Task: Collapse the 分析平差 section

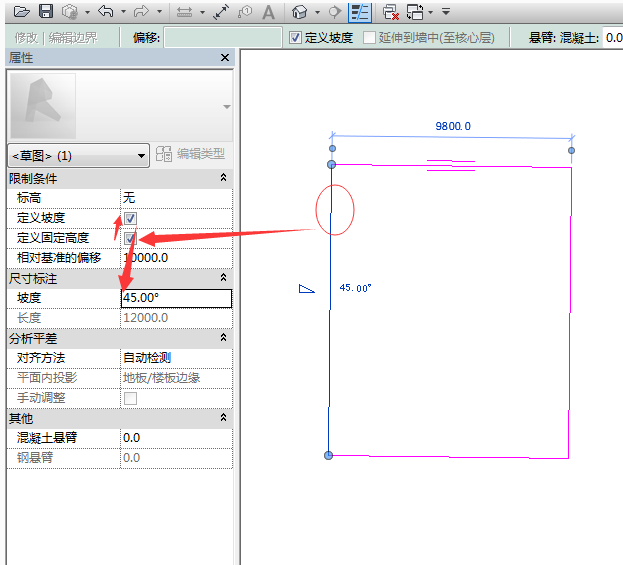Action: click(x=224, y=338)
